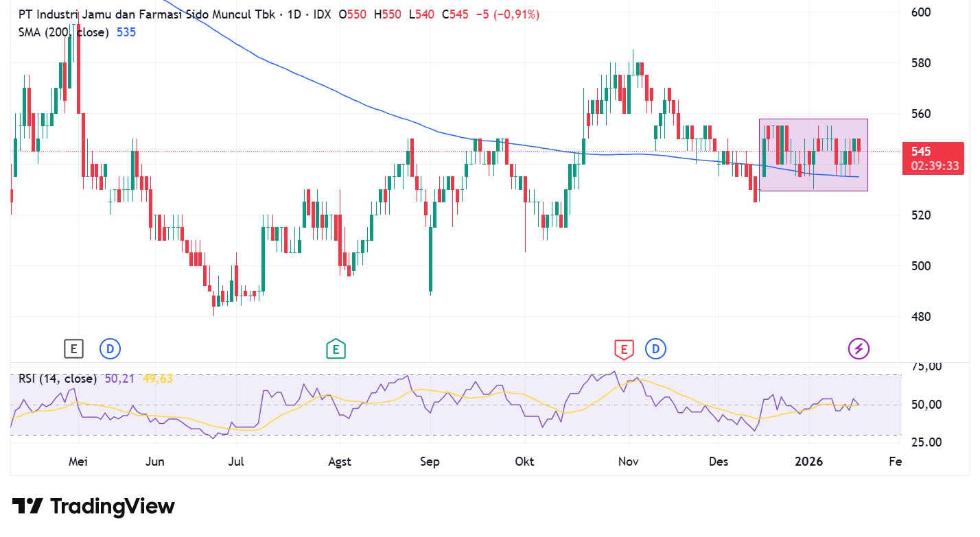The image size is (980, 537).
Task: Click the 75,00 level on RSI axis
Action: (x=926, y=367)
